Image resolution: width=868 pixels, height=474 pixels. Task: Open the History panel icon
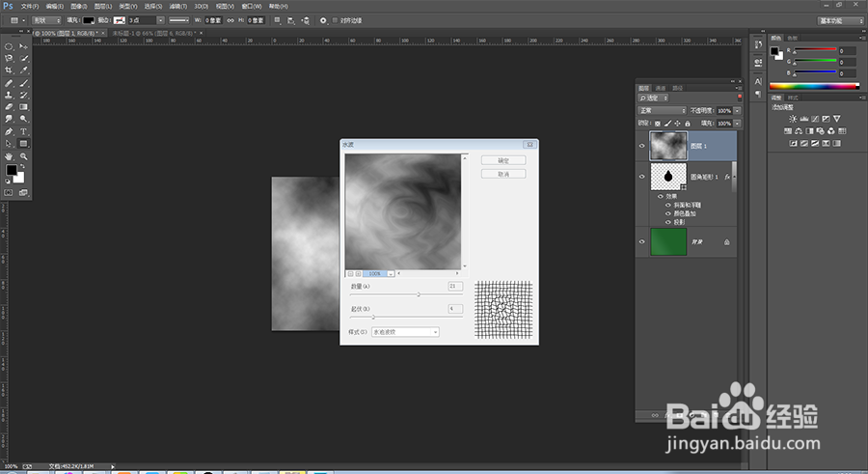[758, 45]
